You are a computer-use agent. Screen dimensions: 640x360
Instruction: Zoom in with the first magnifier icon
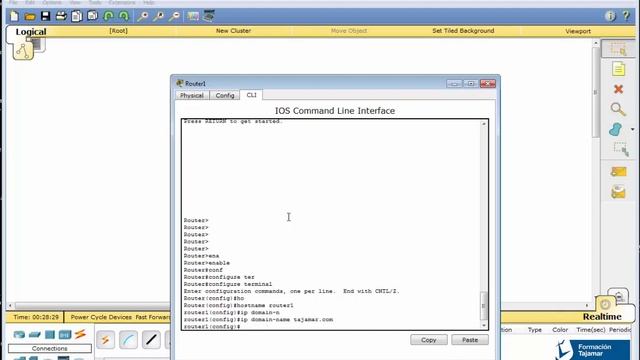142,16
